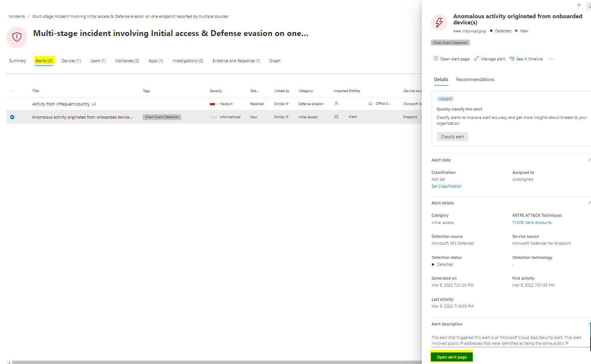Sort by the Category column header
The height and width of the screenshot is (364, 591).
306,91
